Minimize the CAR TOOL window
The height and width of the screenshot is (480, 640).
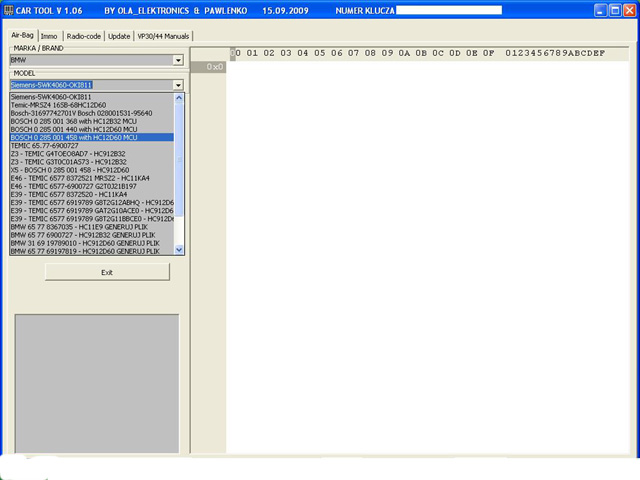click(x=600, y=10)
